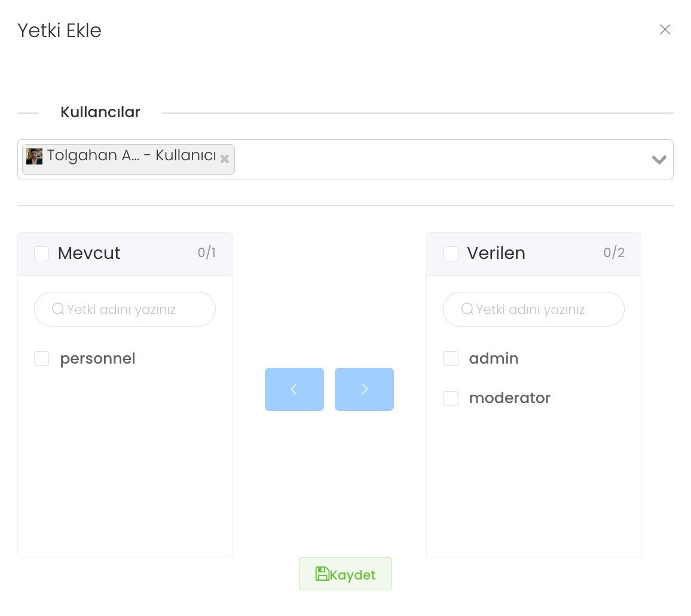This screenshot has height=616, width=691.
Task: Click the move-left arrow button
Action: tap(294, 389)
